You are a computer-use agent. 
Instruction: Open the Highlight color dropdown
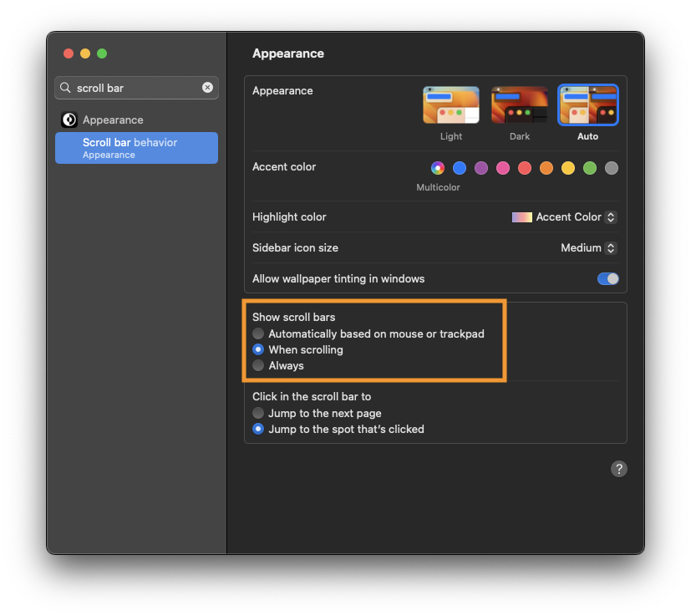point(565,217)
